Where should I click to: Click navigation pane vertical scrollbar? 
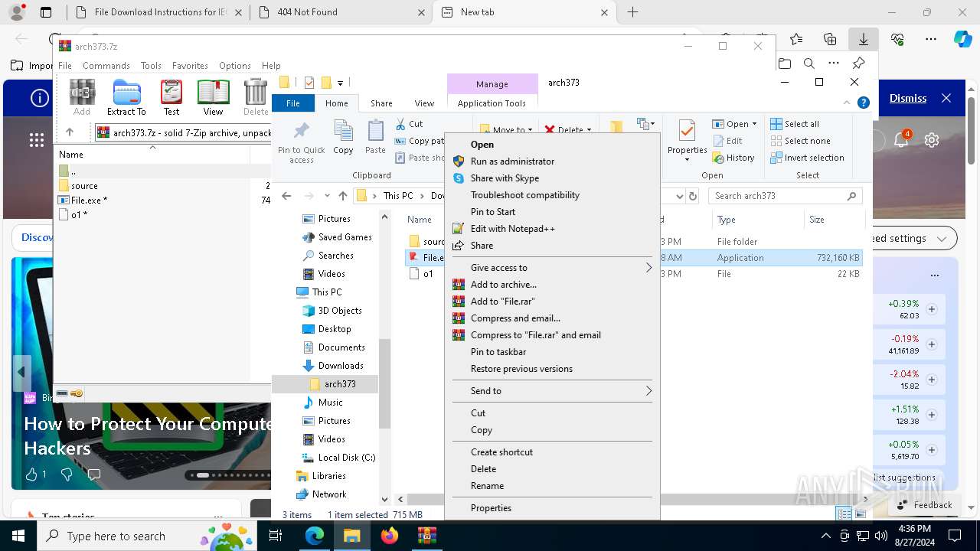[384, 383]
